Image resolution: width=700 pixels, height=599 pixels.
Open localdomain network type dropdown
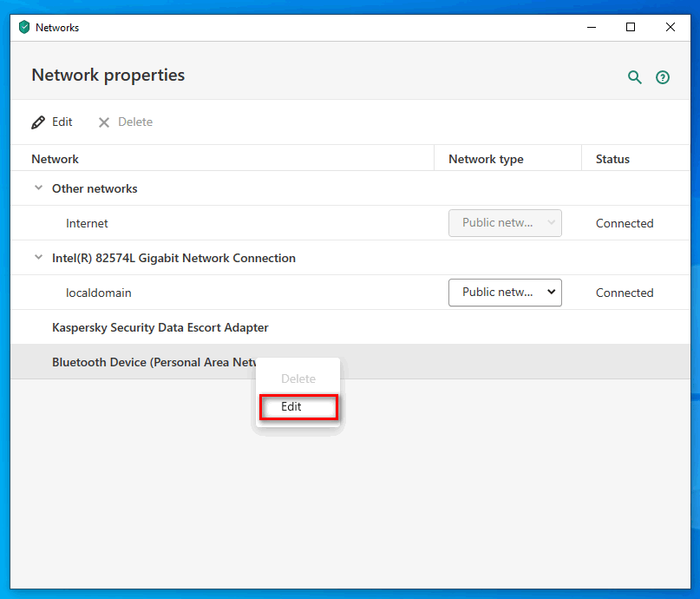click(505, 293)
